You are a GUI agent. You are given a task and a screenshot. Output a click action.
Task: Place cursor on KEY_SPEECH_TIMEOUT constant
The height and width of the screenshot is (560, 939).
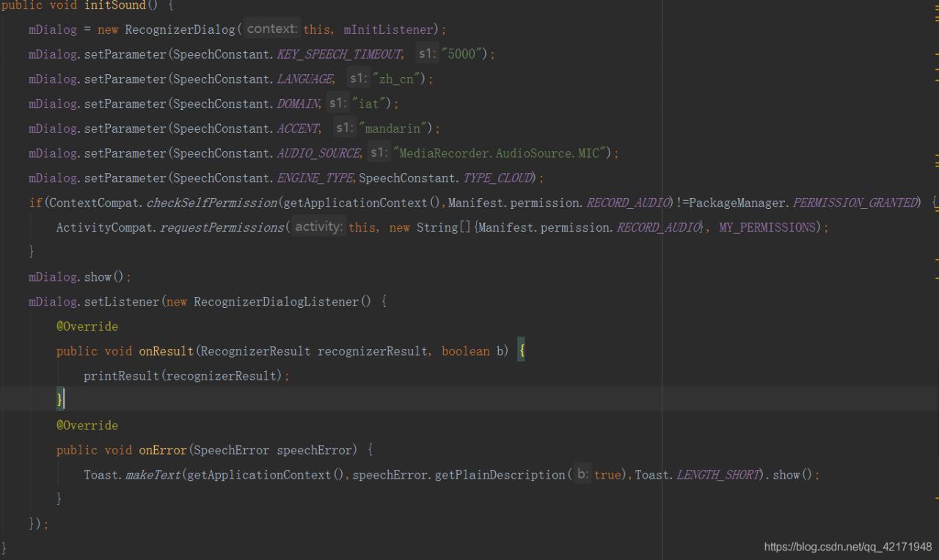coord(340,54)
